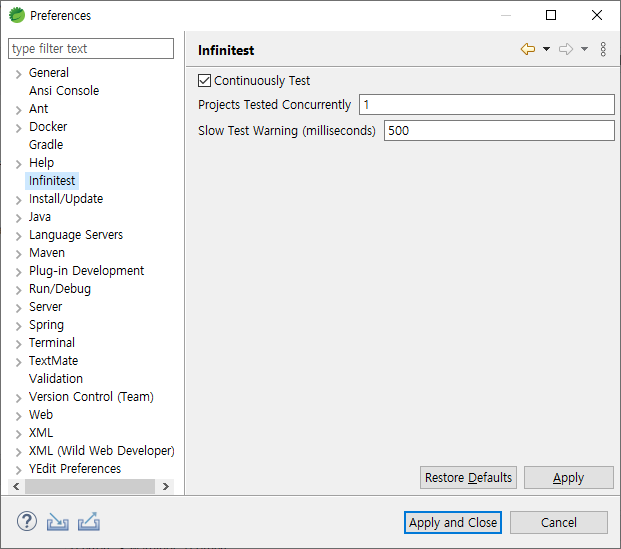Expand the XML (Wild Web Developer) node
Image resolution: width=621 pixels, height=549 pixels.
pos(18,452)
